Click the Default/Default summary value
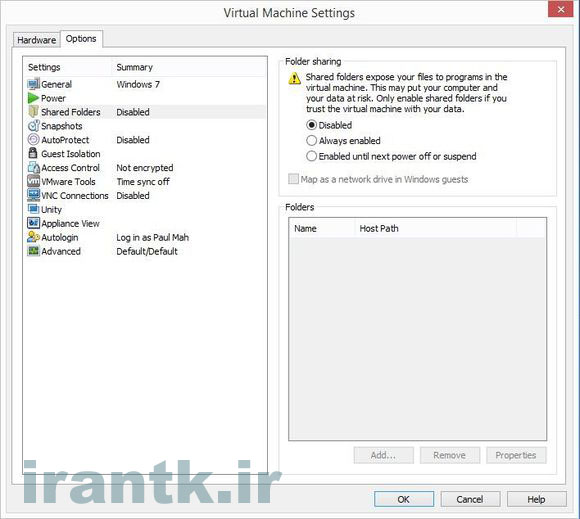 [147, 252]
